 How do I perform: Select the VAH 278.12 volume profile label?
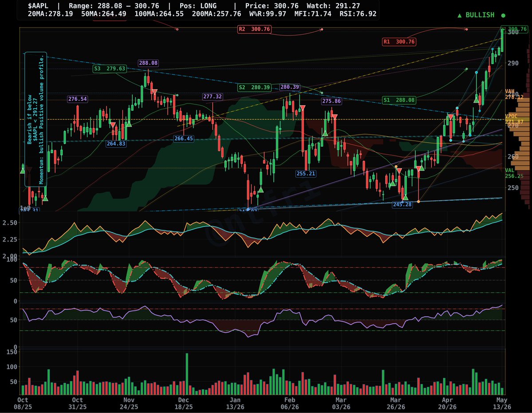coord(514,95)
